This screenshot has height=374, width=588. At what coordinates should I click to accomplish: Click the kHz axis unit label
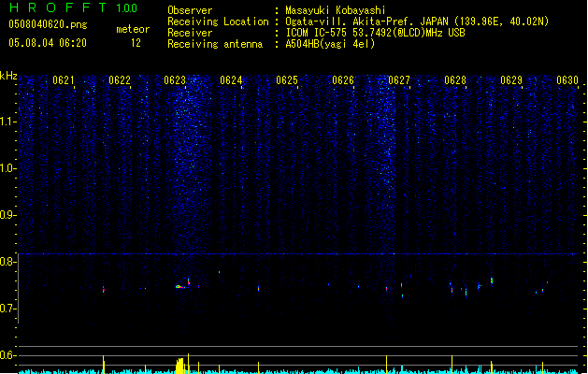tap(8, 76)
